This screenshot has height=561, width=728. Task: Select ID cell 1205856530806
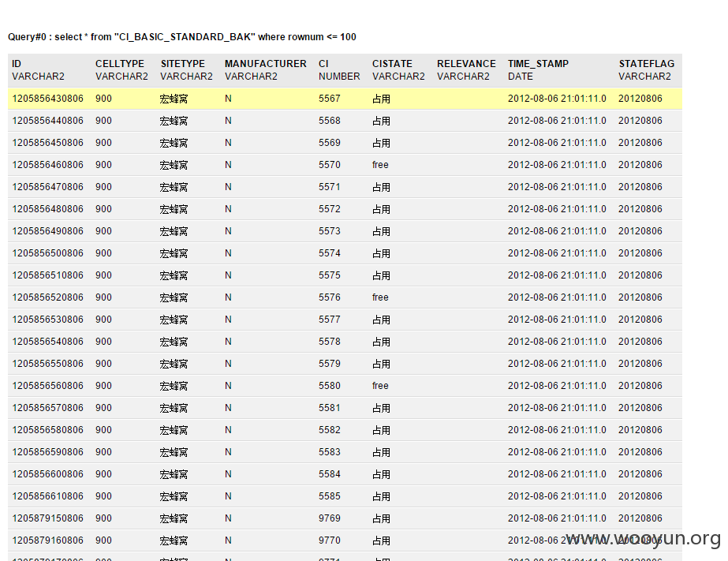pos(48,320)
